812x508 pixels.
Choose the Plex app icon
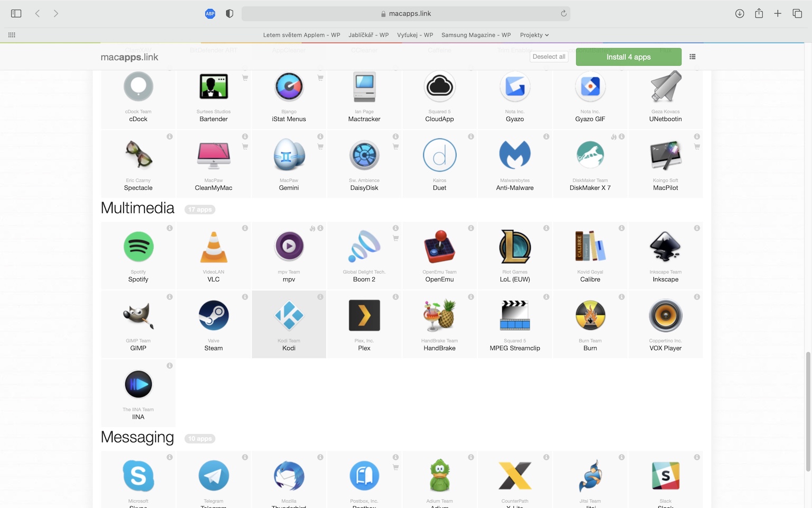pyautogui.click(x=364, y=315)
